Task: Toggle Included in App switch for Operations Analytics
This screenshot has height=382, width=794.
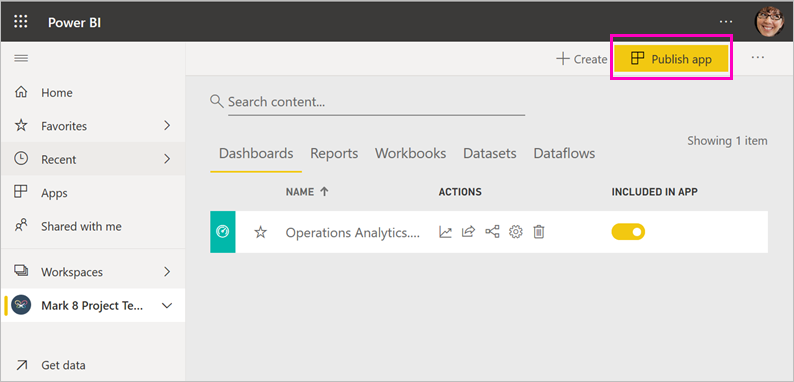Action: point(628,232)
